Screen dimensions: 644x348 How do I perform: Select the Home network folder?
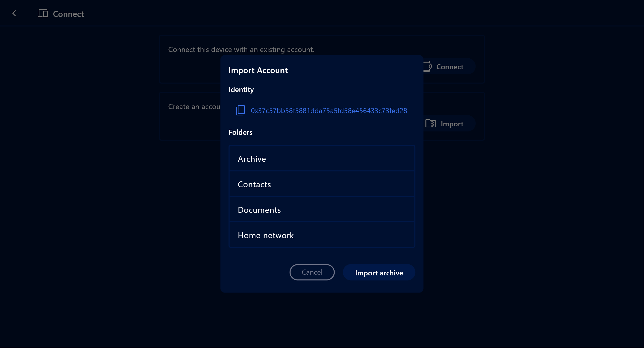tap(322, 235)
